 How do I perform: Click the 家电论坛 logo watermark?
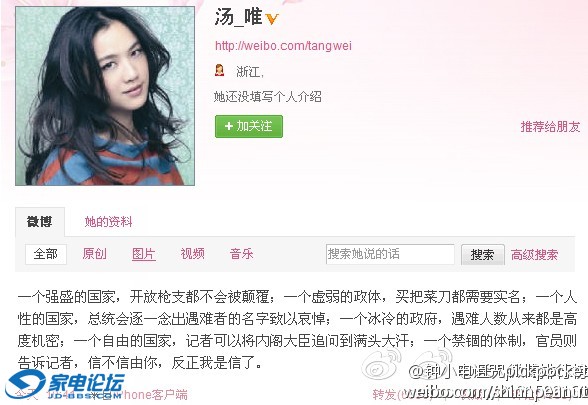[x=64, y=384]
